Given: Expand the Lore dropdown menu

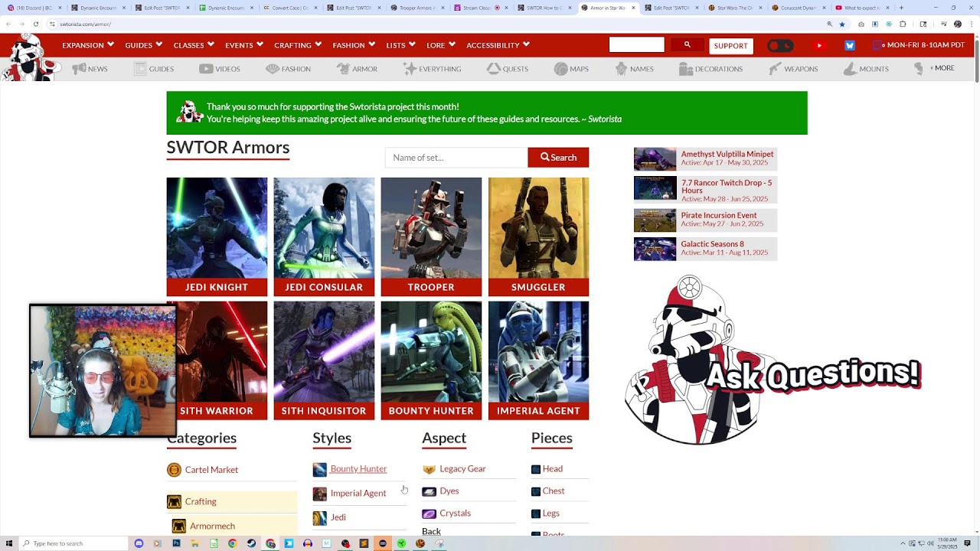Looking at the screenshot, I should click(441, 45).
